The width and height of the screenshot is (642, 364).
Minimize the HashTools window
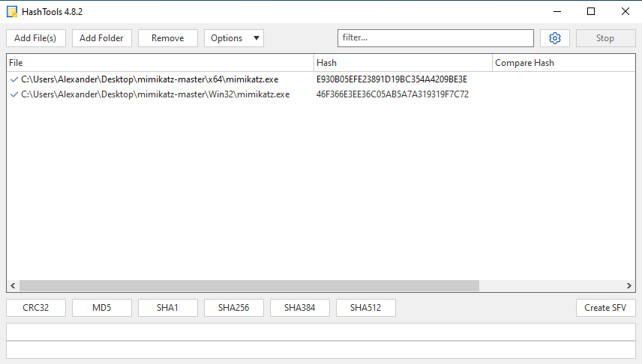[556, 11]
